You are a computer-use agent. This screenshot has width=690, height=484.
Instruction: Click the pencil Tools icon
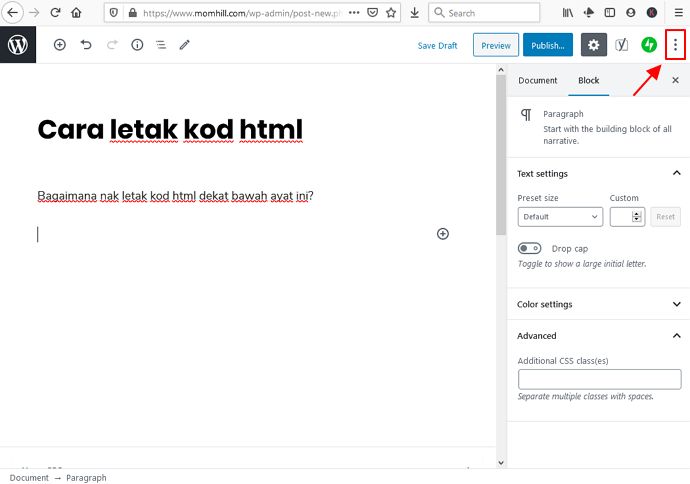click(184, 44)
